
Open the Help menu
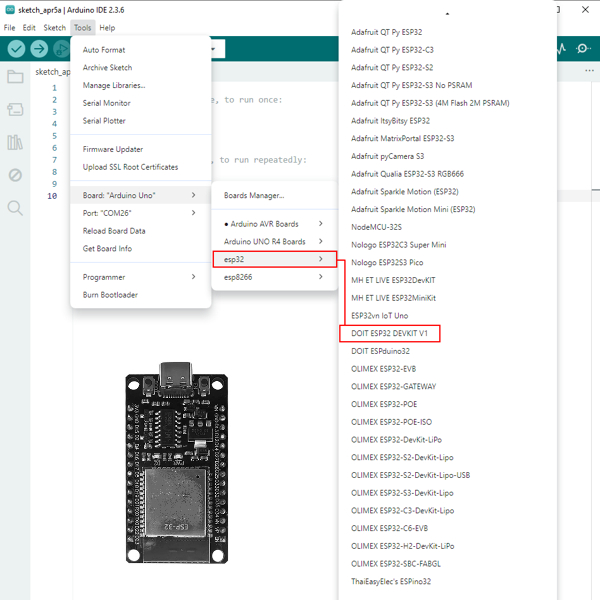(x=107, y=28)
